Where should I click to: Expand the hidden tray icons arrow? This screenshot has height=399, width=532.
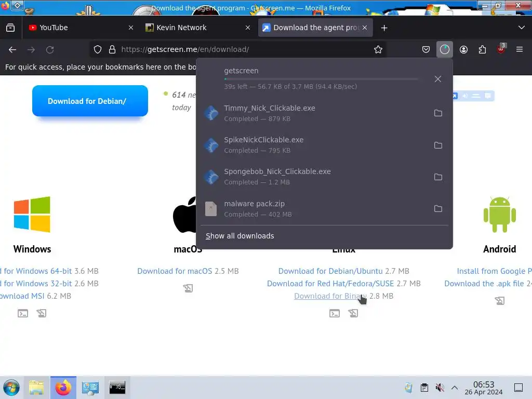pos(455,388)
